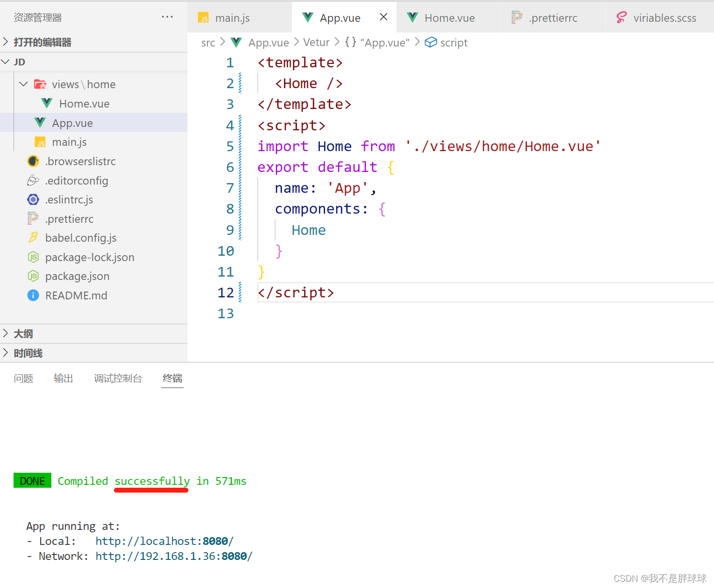Click the editorconfig mouse icon

(x=33, y=180)
